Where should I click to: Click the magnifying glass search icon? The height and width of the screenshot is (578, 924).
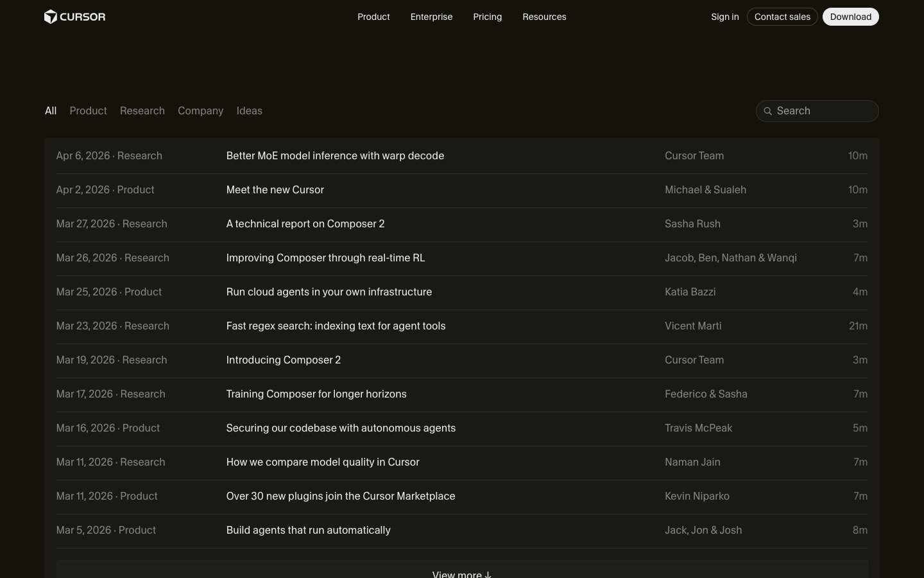click(x=767, y=111)
